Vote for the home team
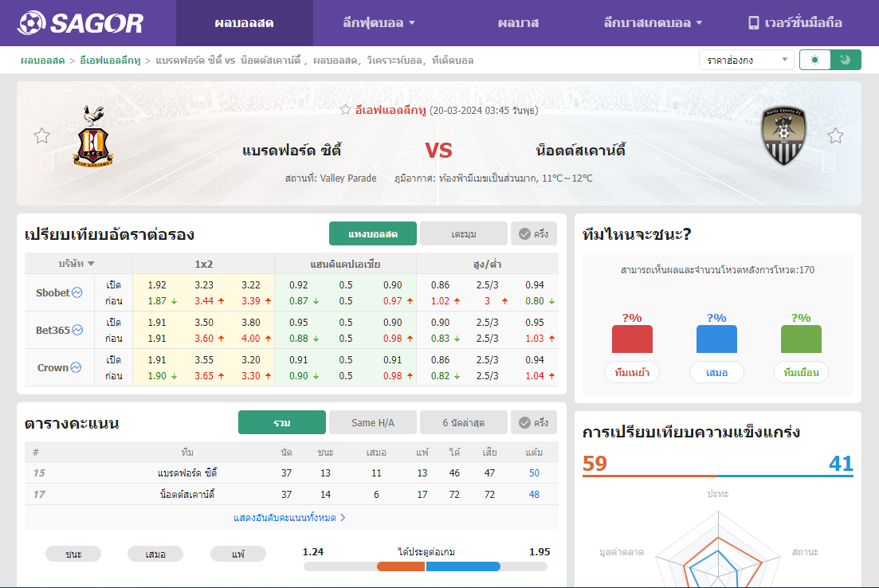 pyautogui.click(x=632, y=372)
